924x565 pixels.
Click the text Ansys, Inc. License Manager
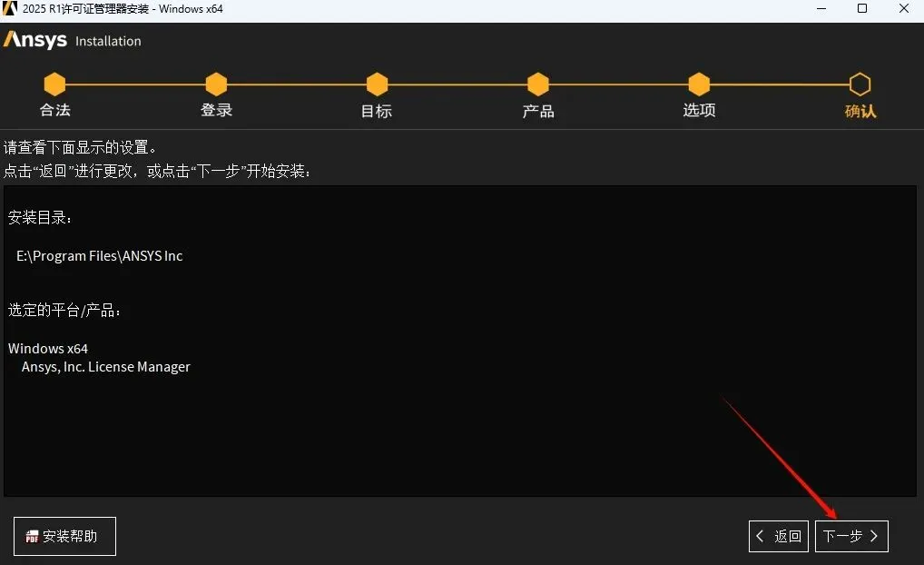pos(106,367)
